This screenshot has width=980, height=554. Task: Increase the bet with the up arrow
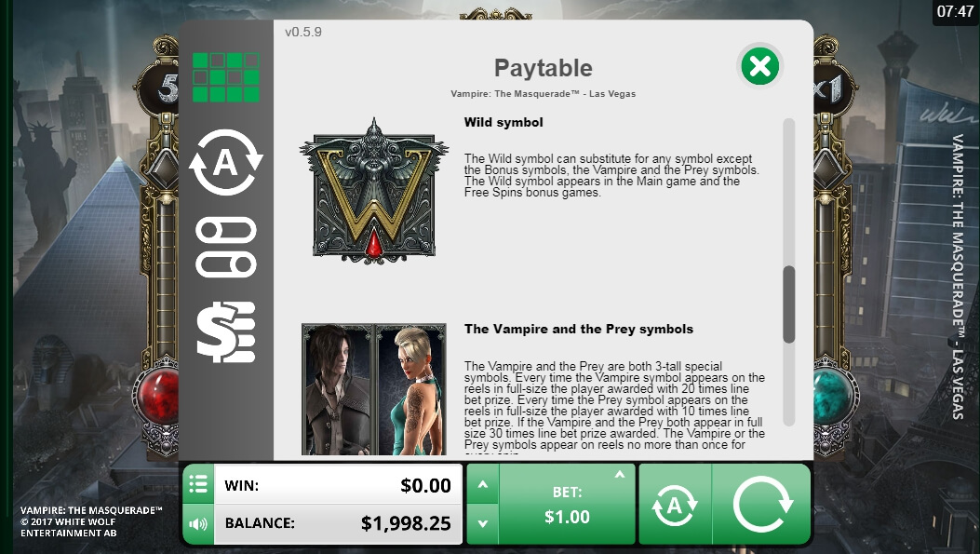click(x=483, y=484)
